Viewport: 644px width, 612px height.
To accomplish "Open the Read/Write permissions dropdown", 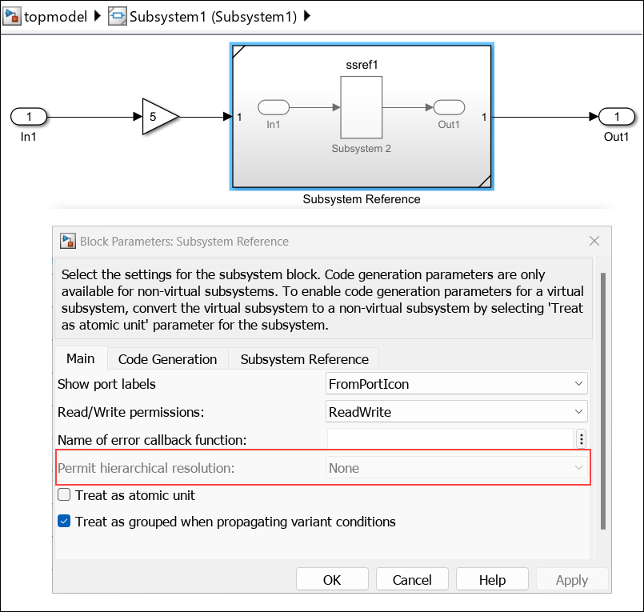I will (456, 412).
